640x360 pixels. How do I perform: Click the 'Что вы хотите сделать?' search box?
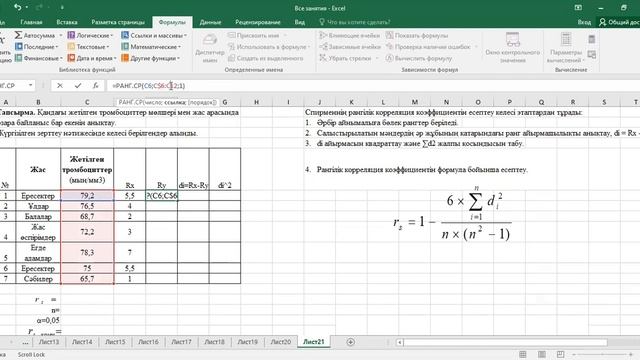click(x=354, y=22)
